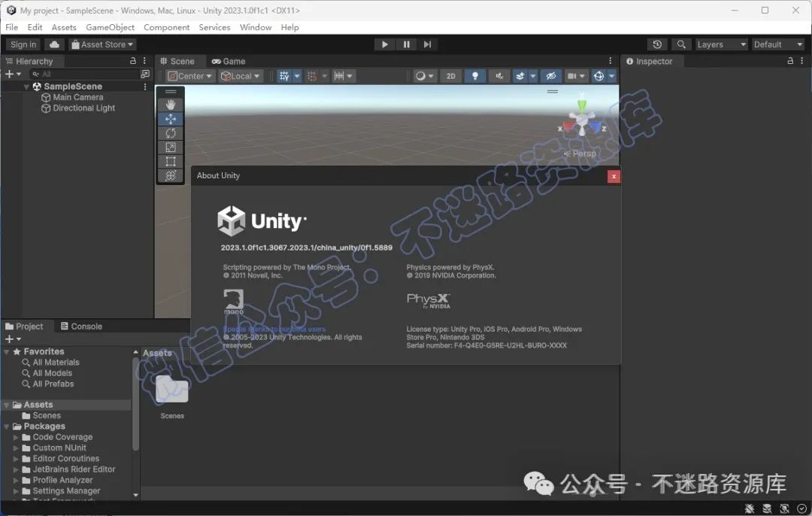
Task: Open the Center pivot dropdown
Action: [190, 76]
